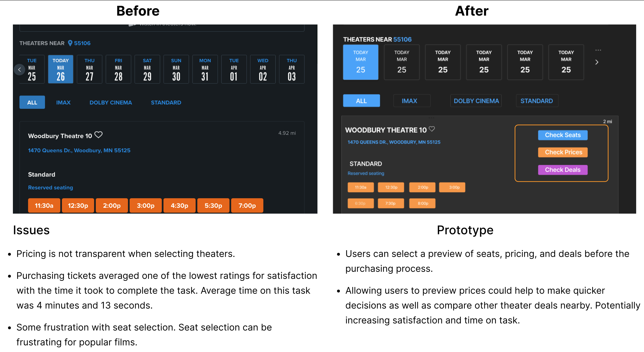Click the location pin icon near 55106
This screenshot has height=352, width=644.
70,43
